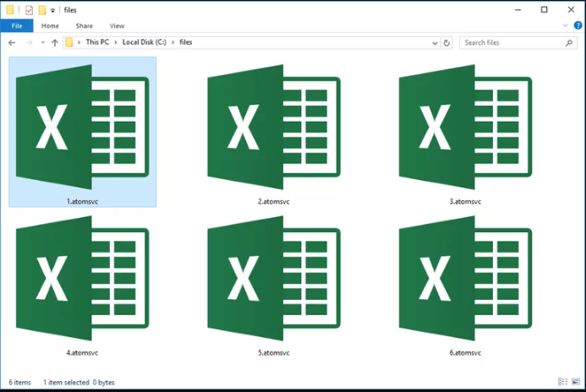586x392 pixels.
Task: Open the address bar history dropdown
Action: point(435,43)
